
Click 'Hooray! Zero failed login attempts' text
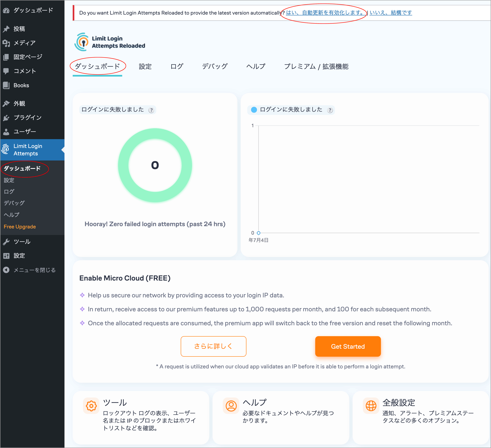point(155,224)
